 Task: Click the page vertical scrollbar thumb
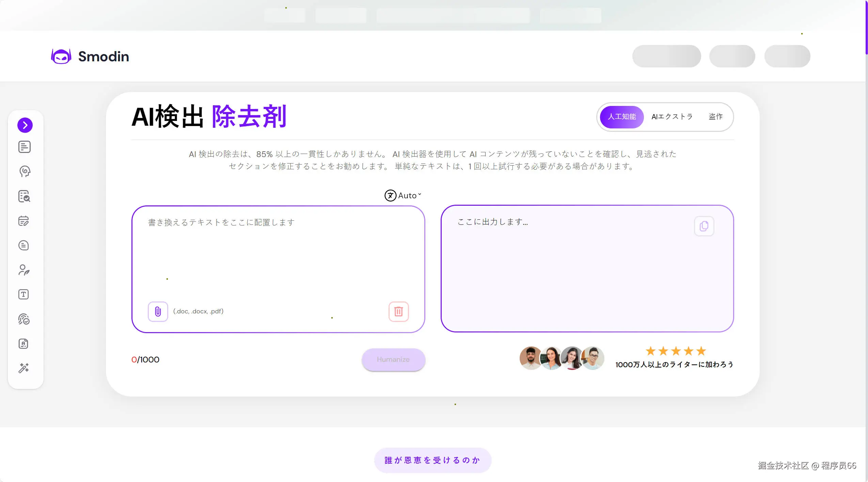tap(866, 27)
